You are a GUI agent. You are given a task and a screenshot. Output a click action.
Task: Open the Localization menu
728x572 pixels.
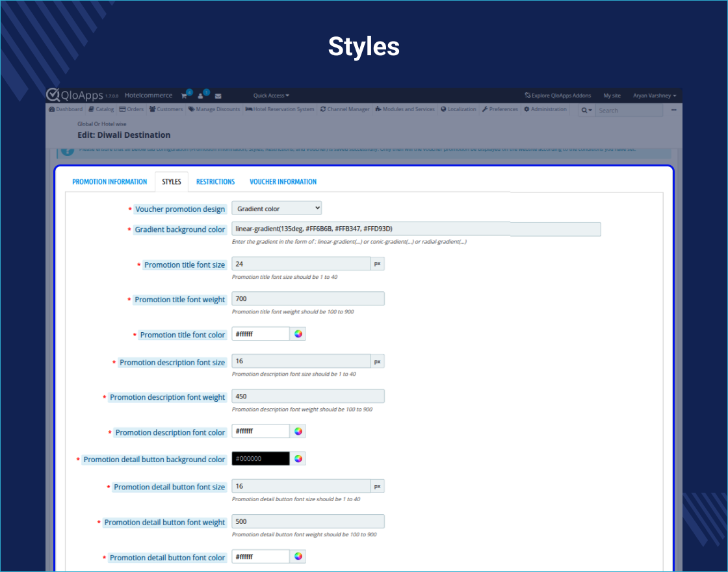[458, 109]
